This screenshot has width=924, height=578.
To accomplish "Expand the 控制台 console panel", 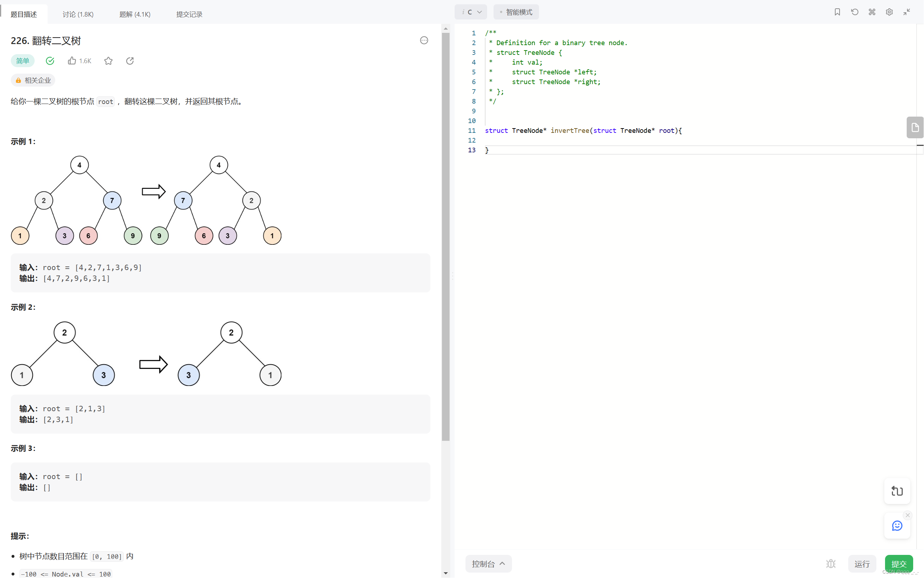I will pyautogui.click(x=488, y=563).
